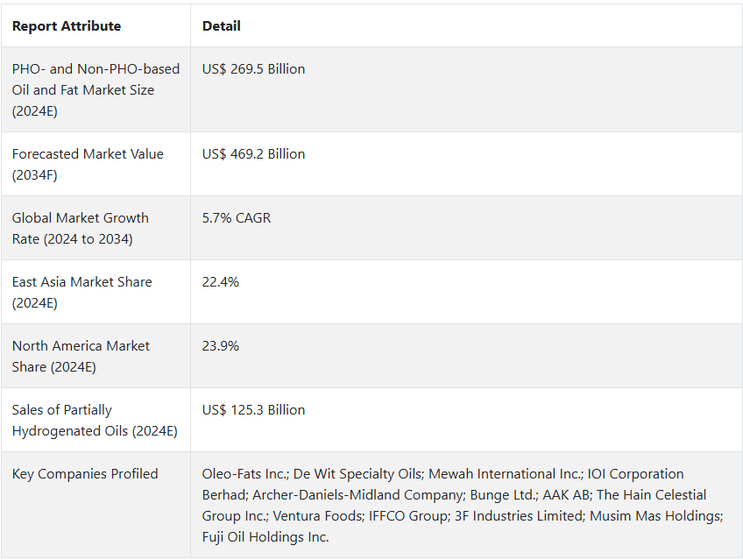This screenshot has width=743, height=560.
Task: Click the 22.4% value
Action: point(220,282)
